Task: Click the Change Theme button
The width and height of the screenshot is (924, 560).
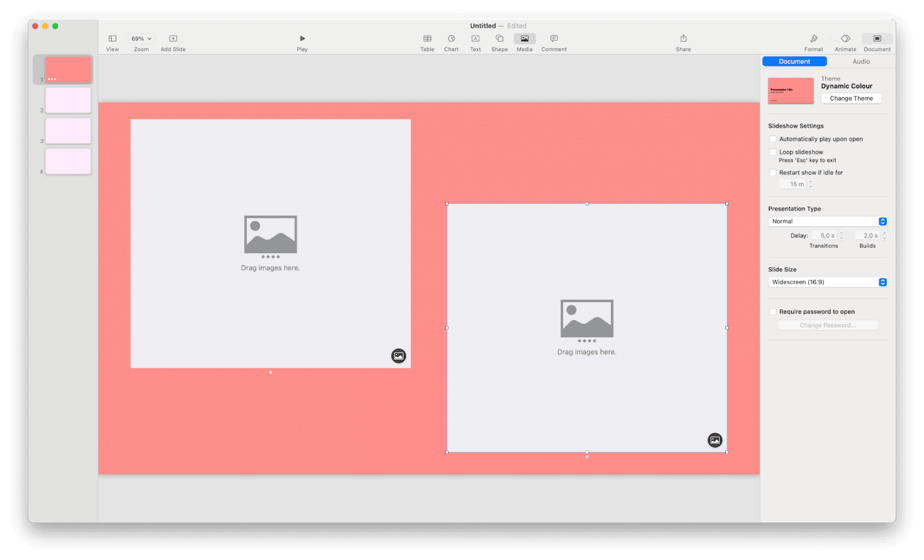Action: (x=851, y=97)
